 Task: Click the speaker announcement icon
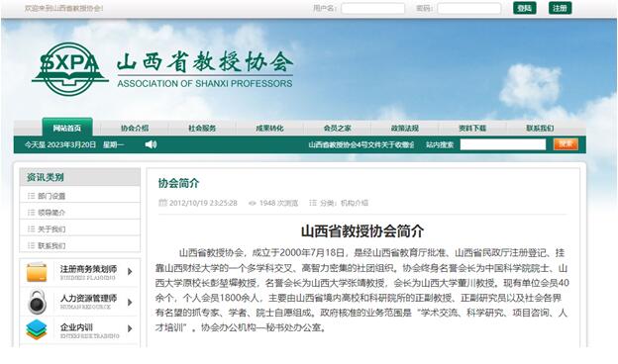click(151, 144)
